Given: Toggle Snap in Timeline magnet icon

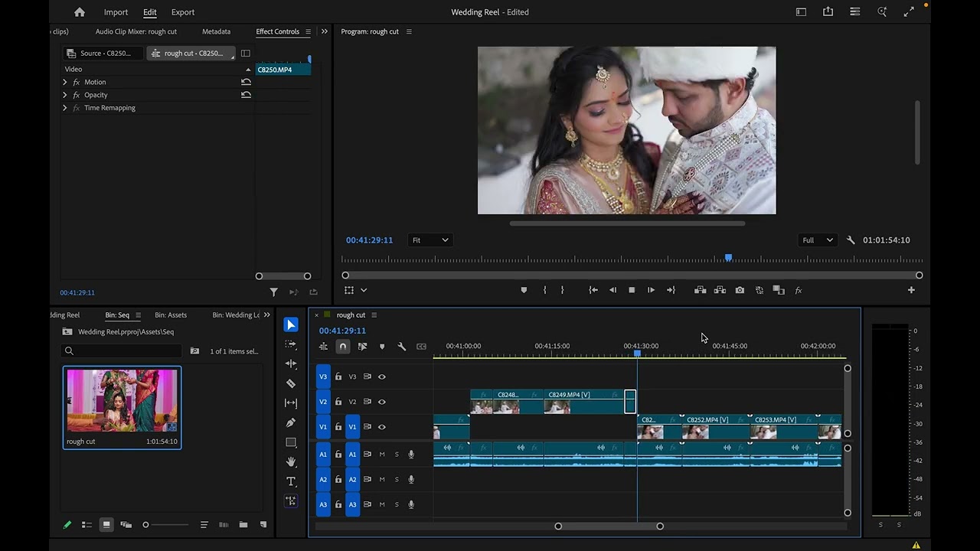Looking at the screenshot, I should click(343, 347).
